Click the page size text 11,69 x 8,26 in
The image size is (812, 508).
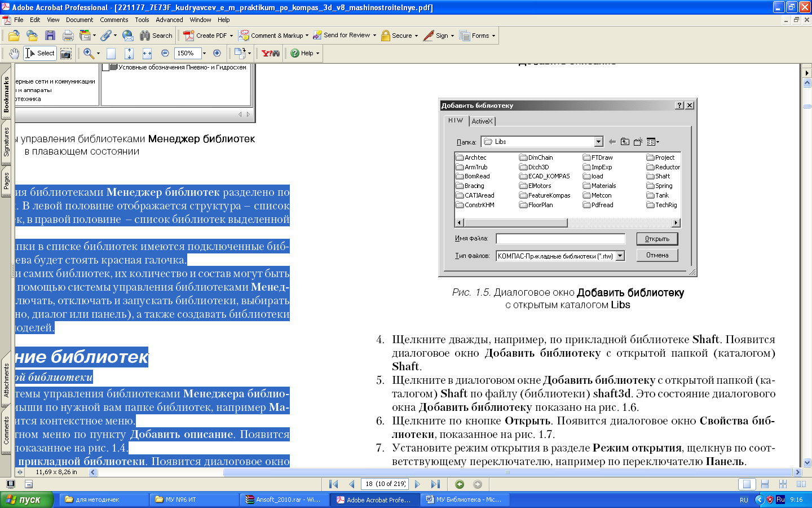click(x=56, y=472)
